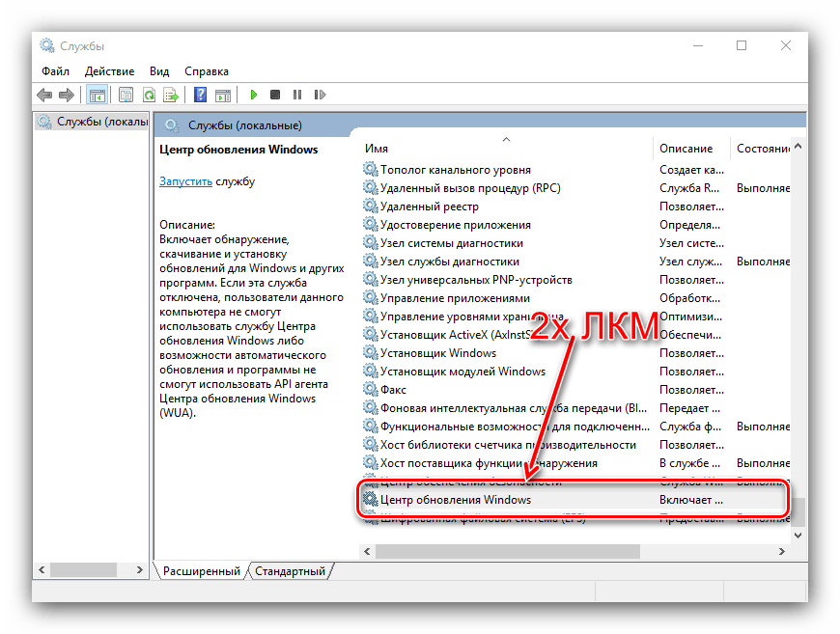Open the Файл menu
Viewport: 840px width, 634px height.
tap(55, 71)
